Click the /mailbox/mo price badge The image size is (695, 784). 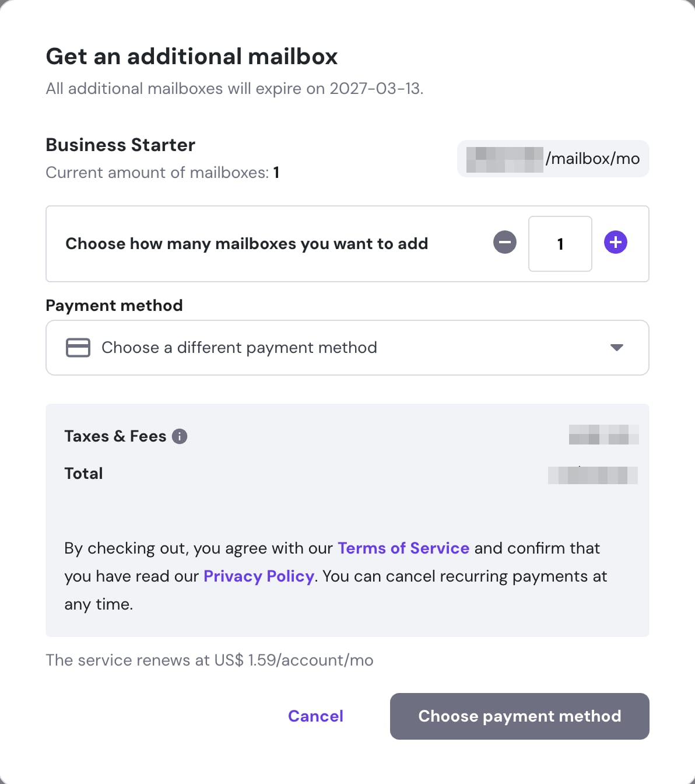coord(553,159)
